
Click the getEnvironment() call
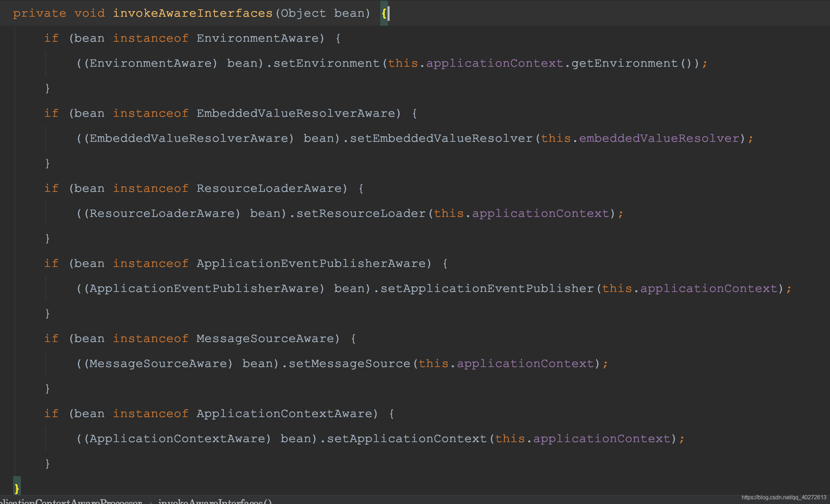pos(632,63)
